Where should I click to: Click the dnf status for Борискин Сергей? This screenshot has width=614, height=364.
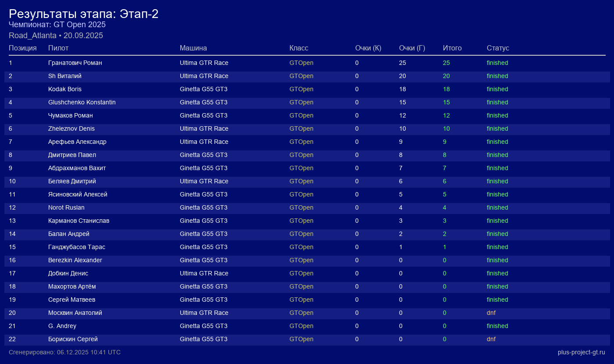(491, 339)
